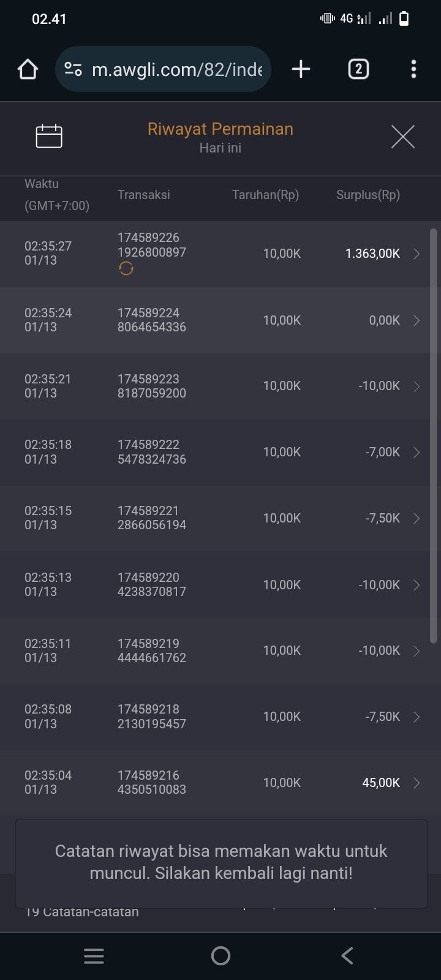Image resolution: width=441 pixels, height=980 pixels.
Task: Click the orange refresh icon under first transaction
Action: [x=126, y=268]
